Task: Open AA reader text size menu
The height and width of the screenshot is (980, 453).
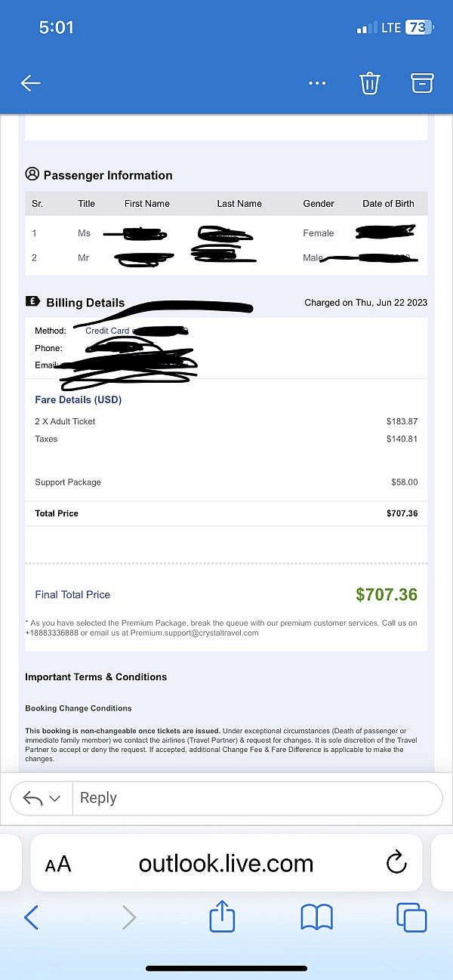Action: [x=58, y=864]
